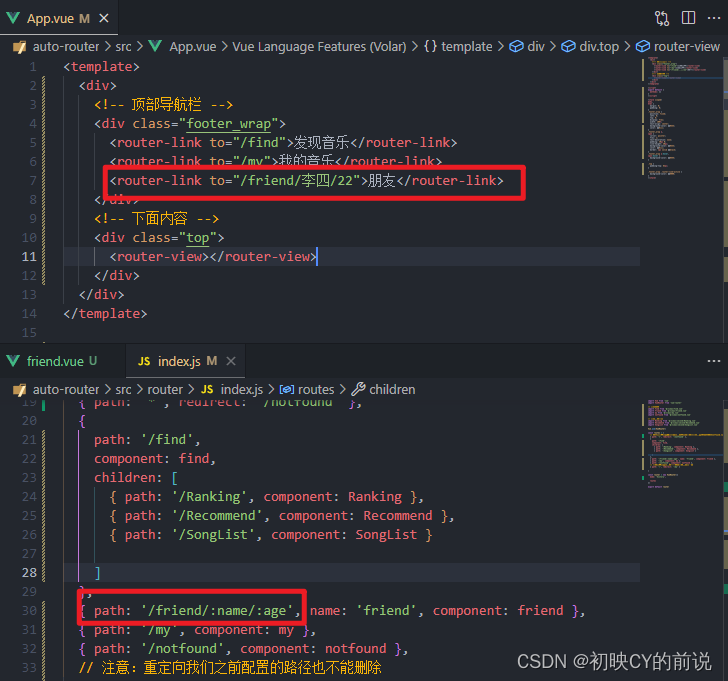Select template breadcrumb segment
728x681 pixels.
(x=467, y=47)
